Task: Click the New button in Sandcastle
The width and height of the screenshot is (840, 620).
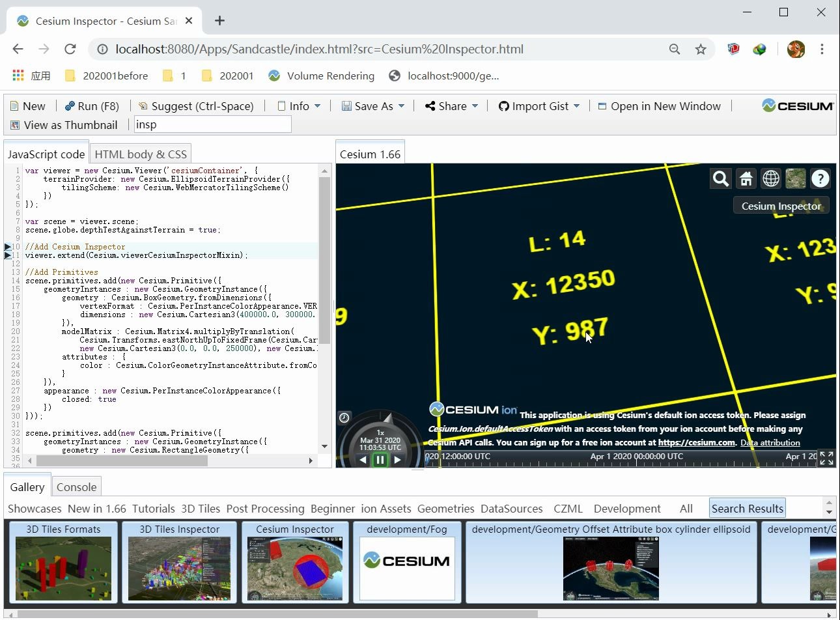Action: pos(27,106)
